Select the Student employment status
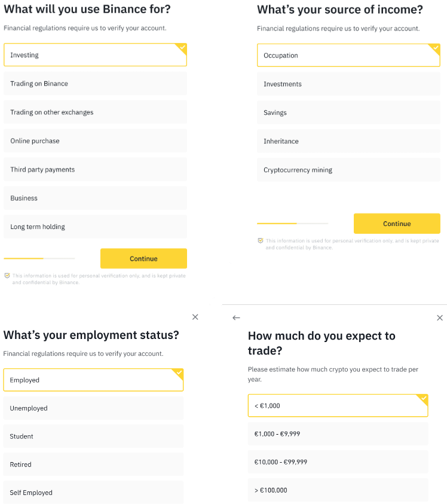 (x=93, y=436)
